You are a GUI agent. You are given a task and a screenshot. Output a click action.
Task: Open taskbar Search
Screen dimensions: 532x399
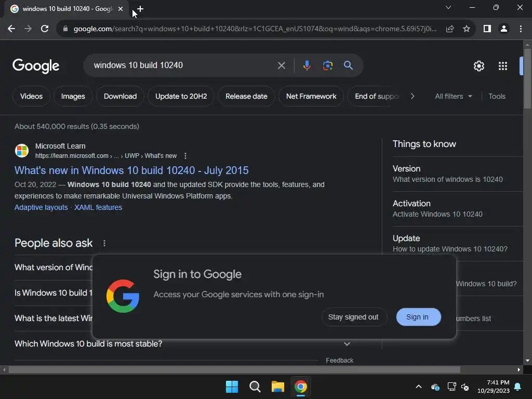pos(255,387)
